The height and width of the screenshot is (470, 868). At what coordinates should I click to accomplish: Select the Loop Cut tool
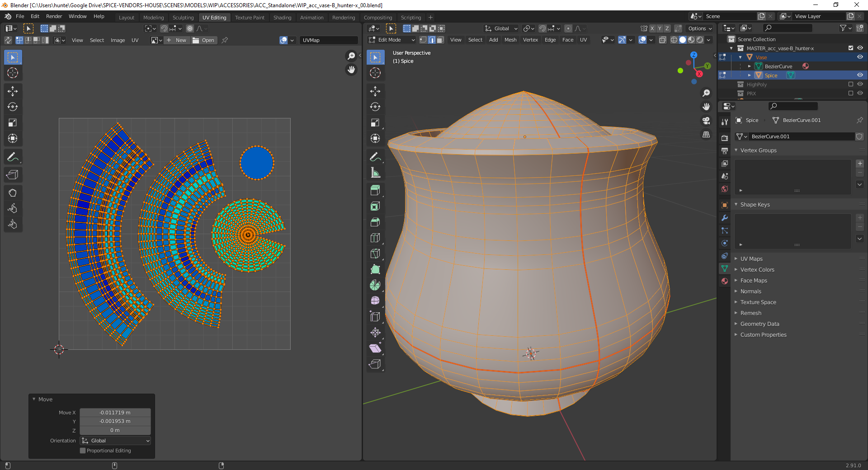click(x=375, y=238)
